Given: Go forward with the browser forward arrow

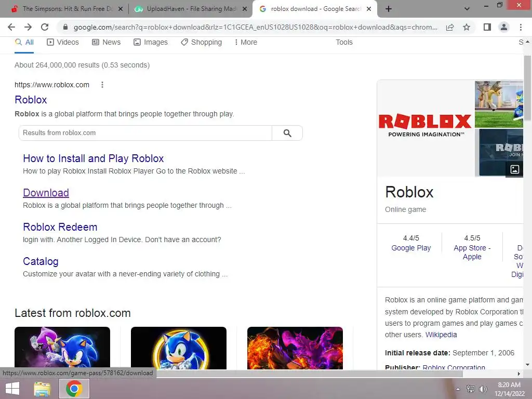Looking at the screenshot, I should (x=28, y=27).
